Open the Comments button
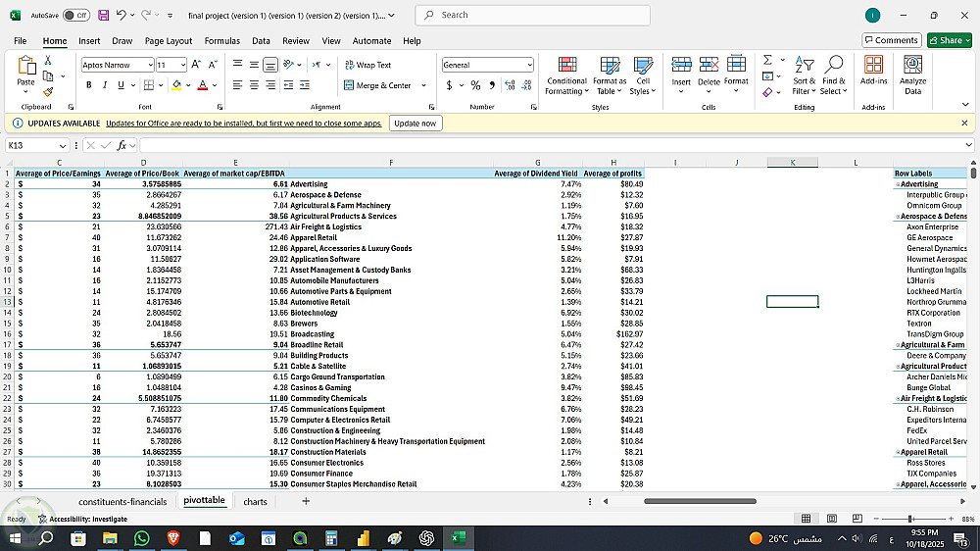The height and width of the screenshot is (551, 980). coord(891,40)
